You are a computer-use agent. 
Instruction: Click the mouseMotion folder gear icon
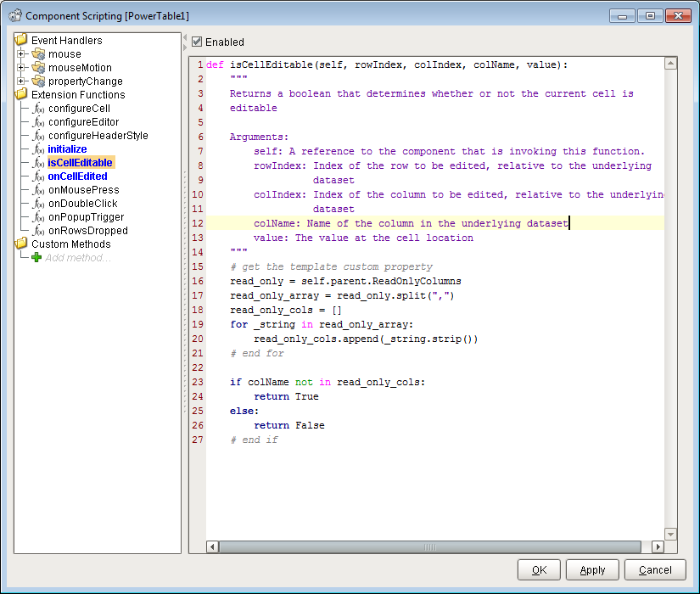tap(38, 67)
